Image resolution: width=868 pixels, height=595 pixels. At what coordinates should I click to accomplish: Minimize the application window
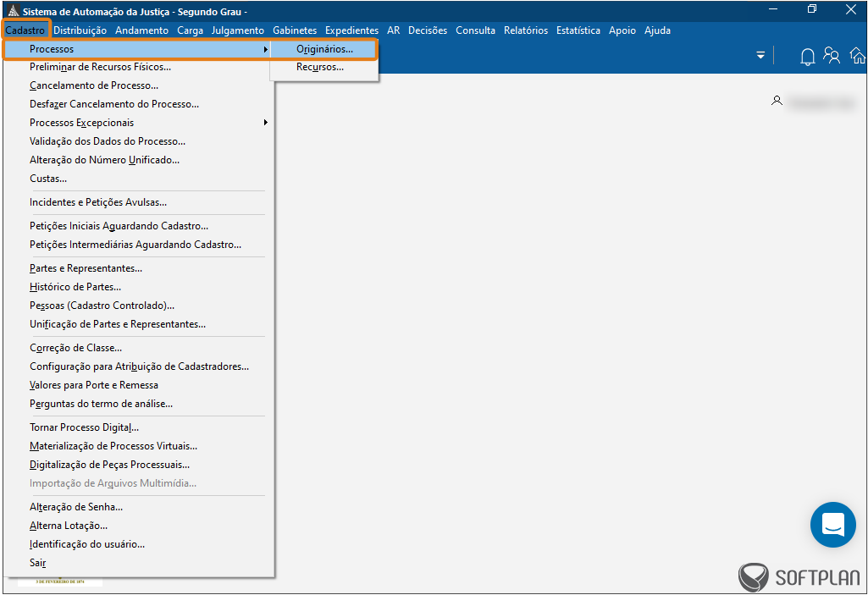pos(773,9)
